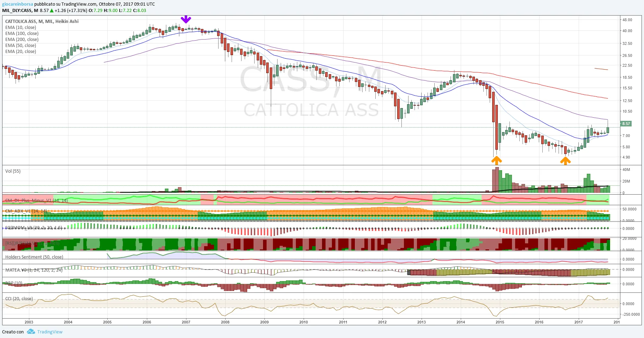Click the 2014 label on time axis

pos(460,322)
